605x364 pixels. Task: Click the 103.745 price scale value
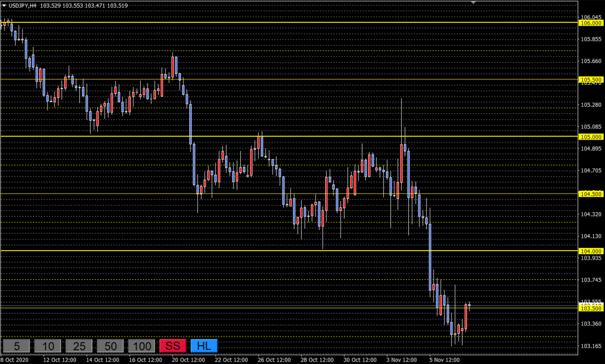point(591,280)
